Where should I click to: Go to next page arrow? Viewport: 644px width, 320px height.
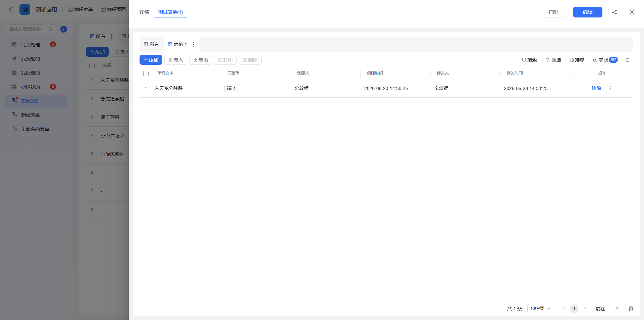pos(585,309)
